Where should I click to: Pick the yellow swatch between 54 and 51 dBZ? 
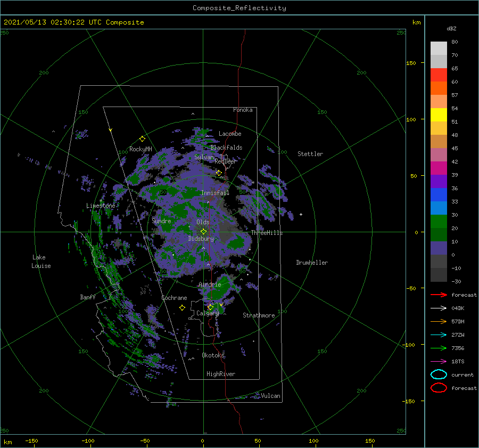coord(439,115)
